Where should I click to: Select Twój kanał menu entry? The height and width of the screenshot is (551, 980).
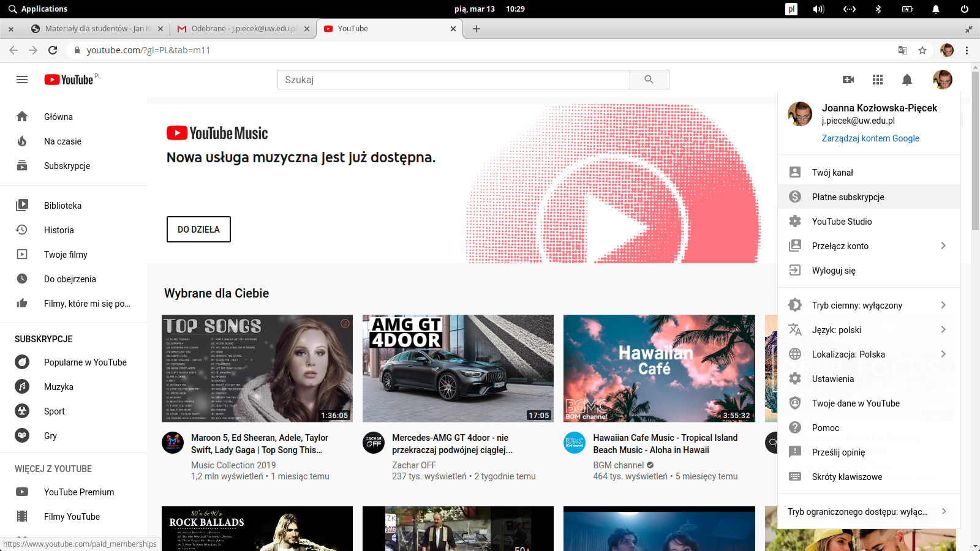coord(869,173)
